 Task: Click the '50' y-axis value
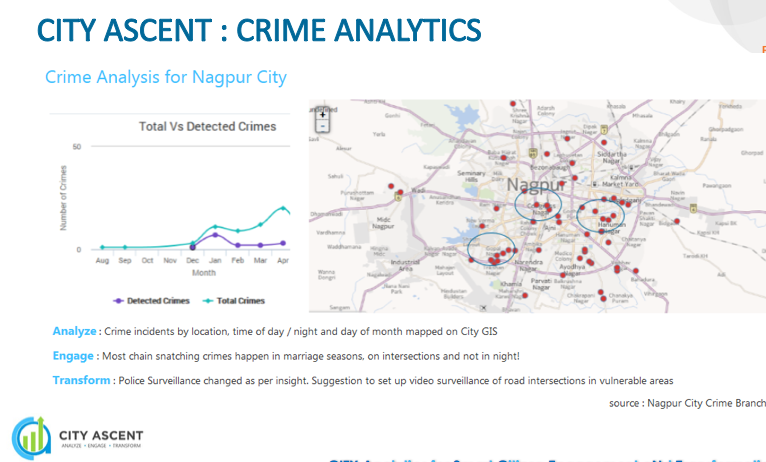[77, 147]
